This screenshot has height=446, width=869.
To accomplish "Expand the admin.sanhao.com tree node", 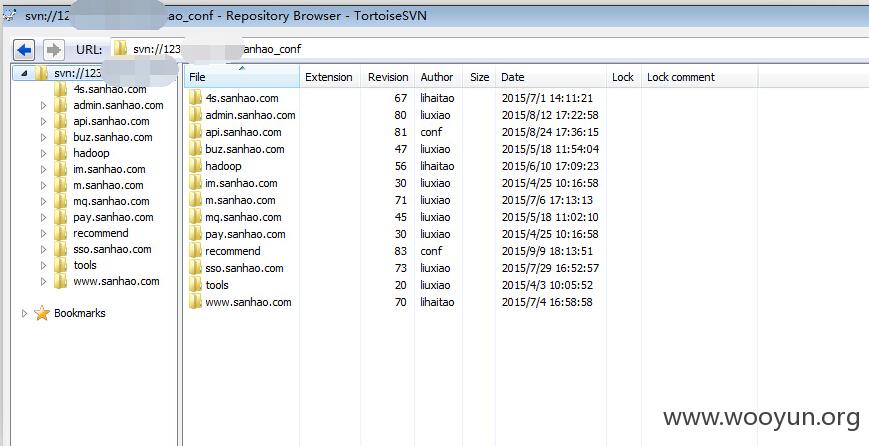I will pos(44,105).
